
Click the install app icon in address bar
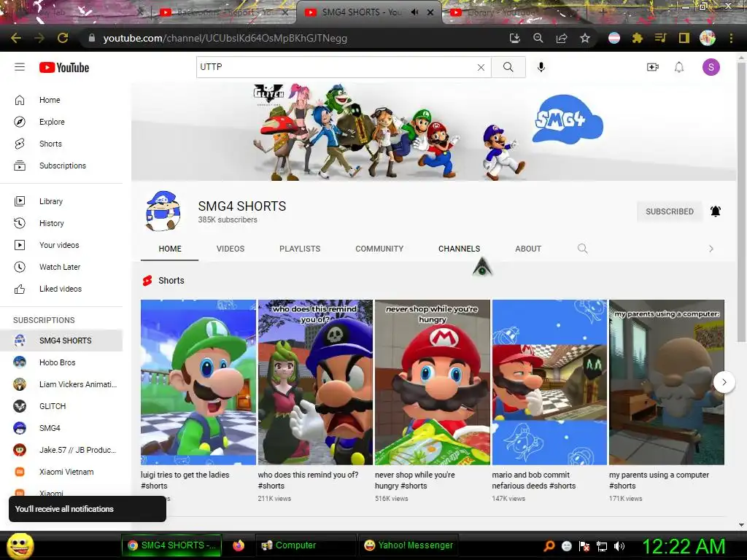click(514, 38)
